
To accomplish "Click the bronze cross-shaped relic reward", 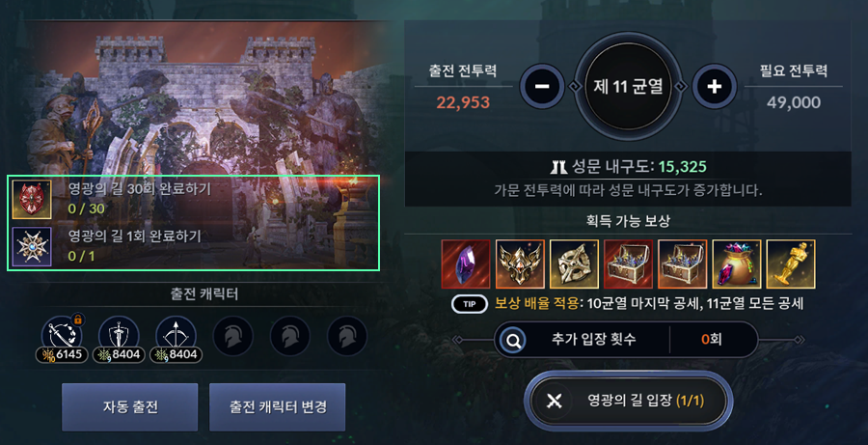I will coord(574,264).
